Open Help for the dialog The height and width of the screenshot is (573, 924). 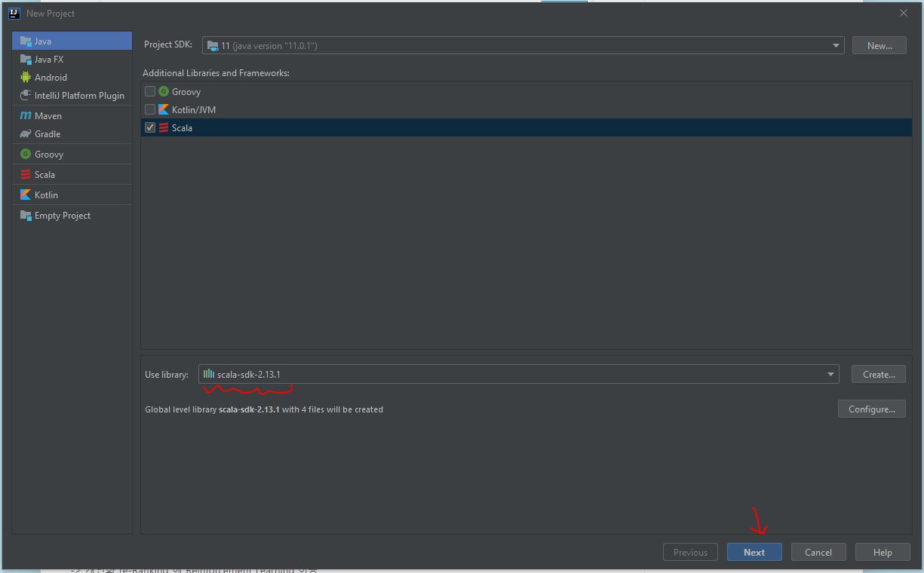(883, 552)
